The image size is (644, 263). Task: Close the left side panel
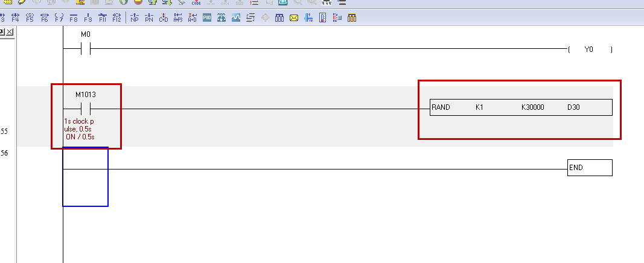point(10,31)
